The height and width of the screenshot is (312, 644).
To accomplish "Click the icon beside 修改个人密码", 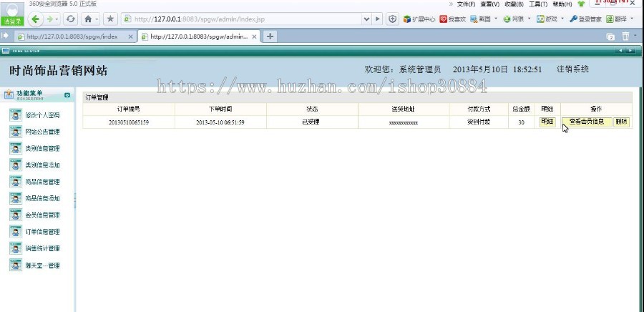I will (16, 115).
